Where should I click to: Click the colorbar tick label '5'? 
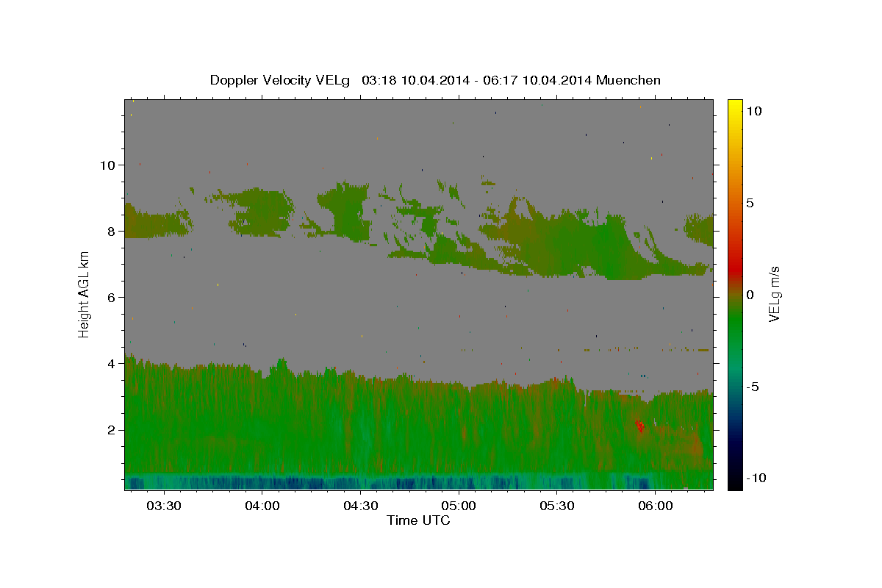tap(750, 202)
